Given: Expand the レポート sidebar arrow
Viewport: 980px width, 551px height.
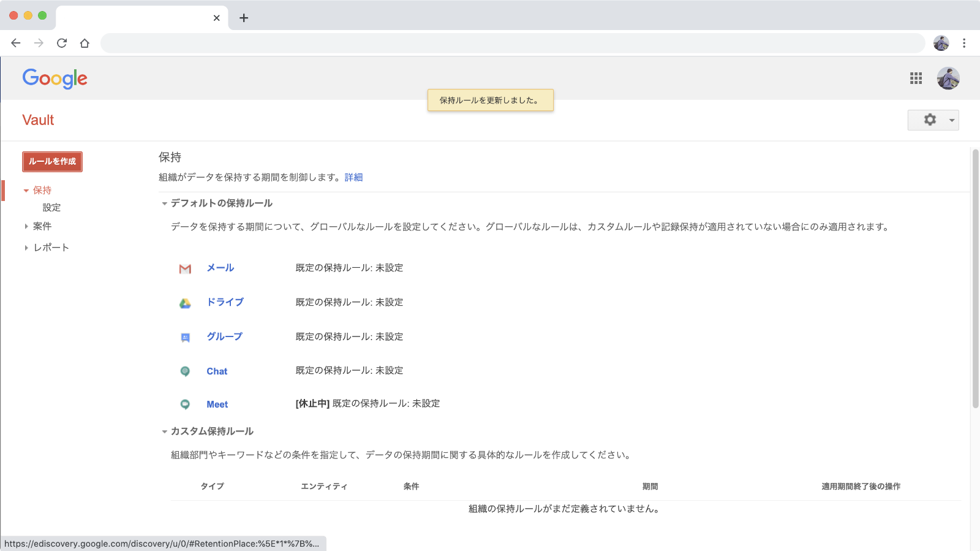Looking at the screenshot, I should tap(26, 248).
